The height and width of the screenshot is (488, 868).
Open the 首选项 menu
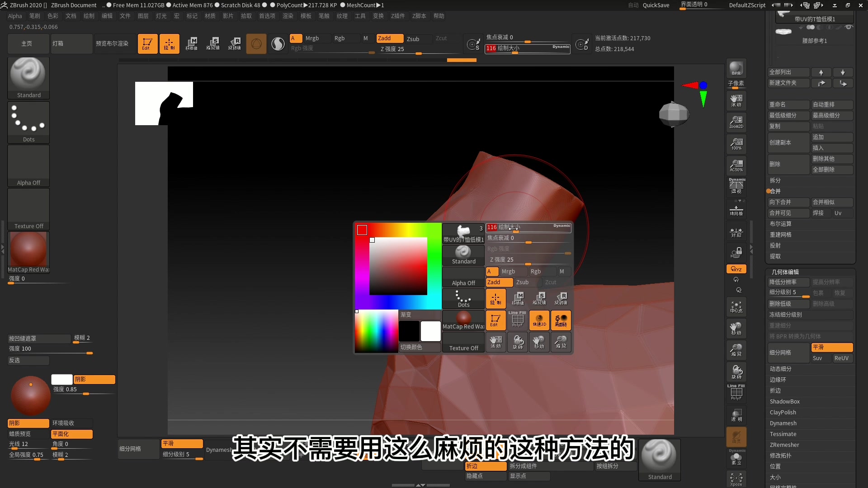[267, 16]
